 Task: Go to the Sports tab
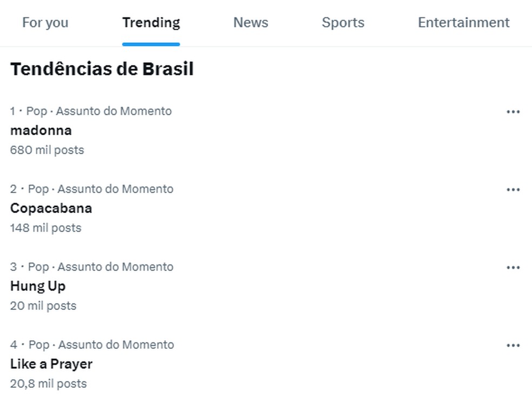pyautogui.click(x=343, y=23)
